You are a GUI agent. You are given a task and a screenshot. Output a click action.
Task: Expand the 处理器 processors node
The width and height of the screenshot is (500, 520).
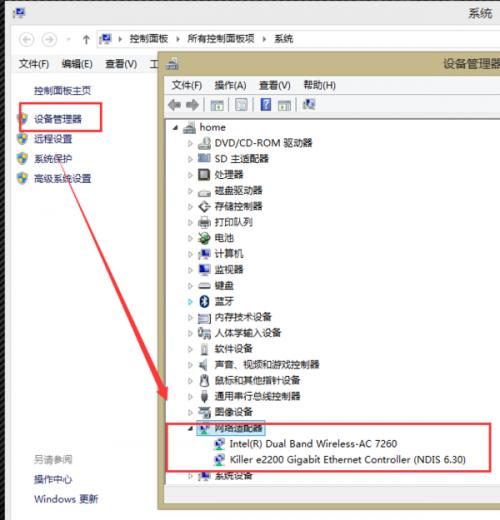coord(190,175)
